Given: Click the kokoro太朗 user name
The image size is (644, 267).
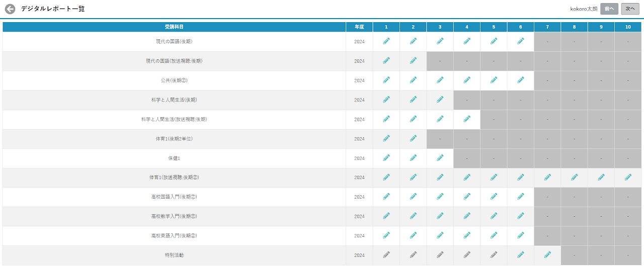Looking at the screenshot, I should (584, 9).
